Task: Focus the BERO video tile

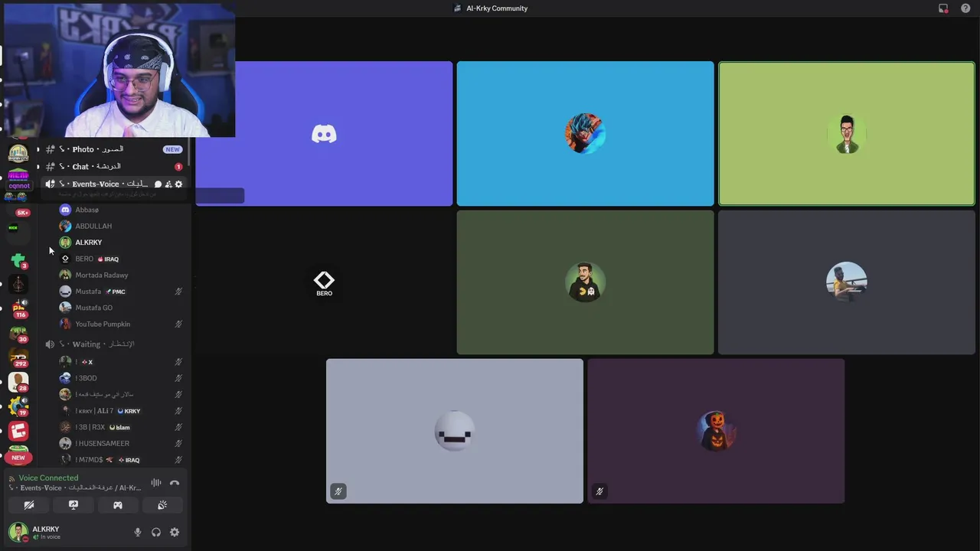Action: coord(324,282)
